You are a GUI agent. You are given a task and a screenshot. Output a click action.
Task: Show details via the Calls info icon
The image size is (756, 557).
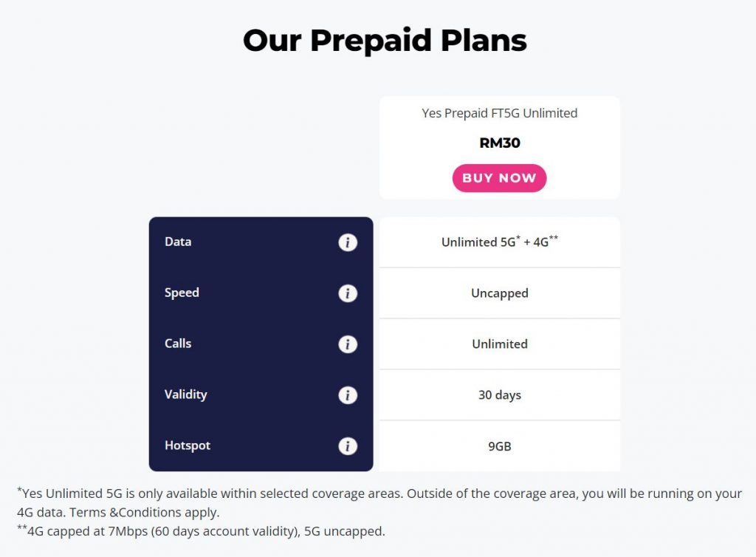pos(348,344)
